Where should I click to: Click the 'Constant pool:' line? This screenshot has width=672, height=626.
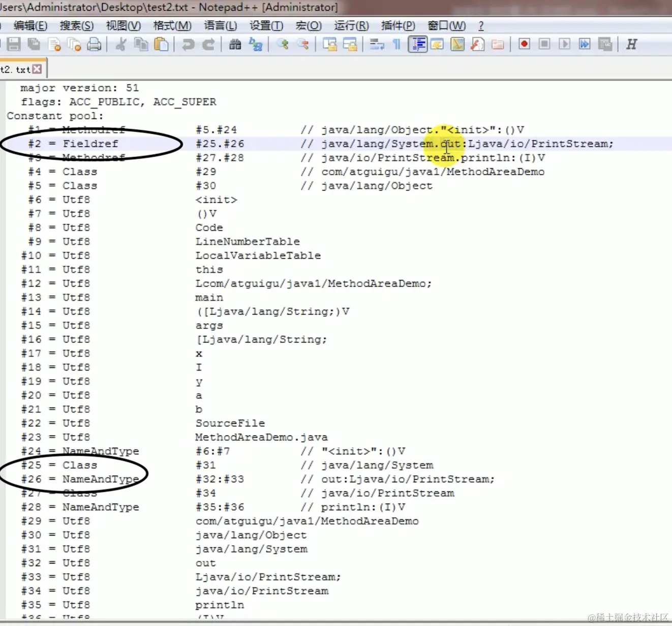click(x=55, y=116)
